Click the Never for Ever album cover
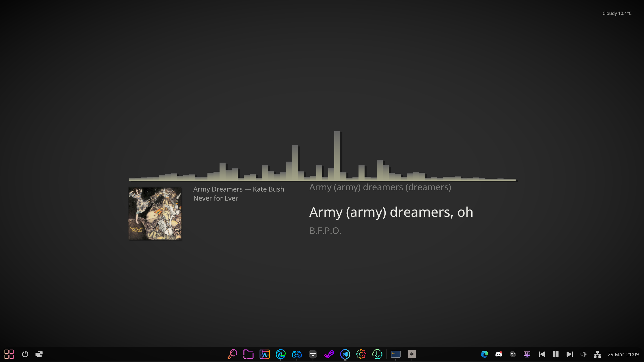 tap(155, 214)
